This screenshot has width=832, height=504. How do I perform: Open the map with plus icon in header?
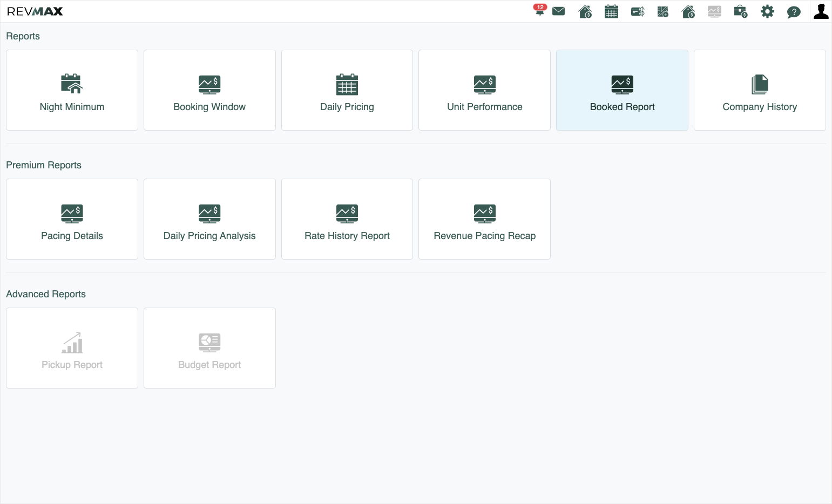663,11
